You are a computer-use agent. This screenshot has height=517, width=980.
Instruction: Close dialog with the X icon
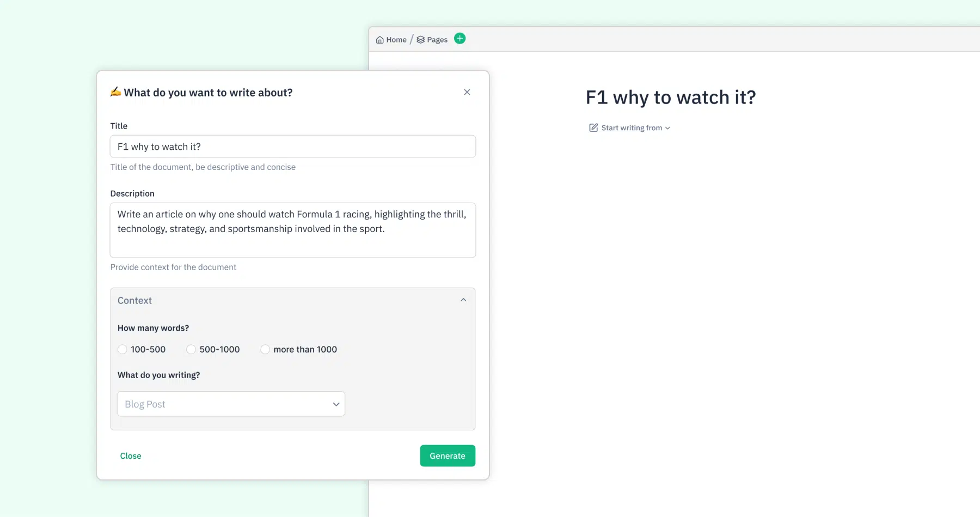[467, 92]
